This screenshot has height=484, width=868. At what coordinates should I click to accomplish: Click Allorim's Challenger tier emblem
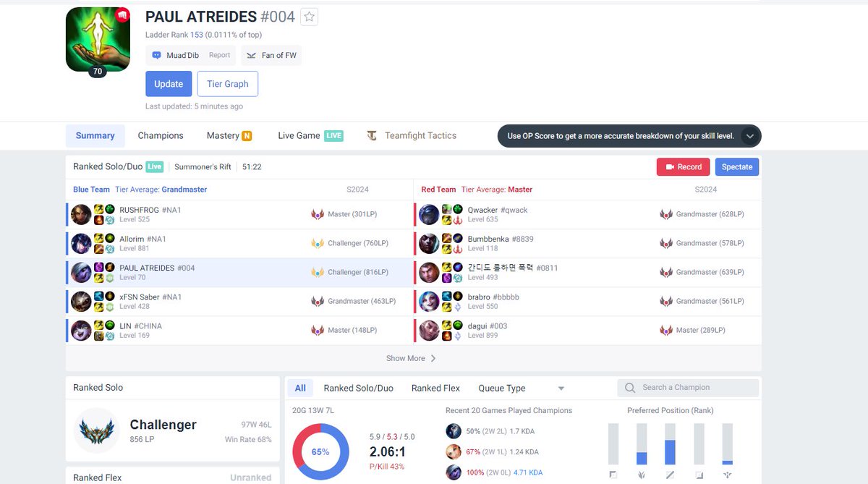point(318,243)
